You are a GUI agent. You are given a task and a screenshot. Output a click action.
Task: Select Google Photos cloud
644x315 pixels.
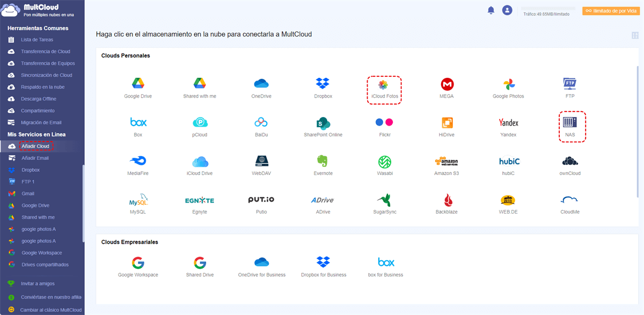508,89
